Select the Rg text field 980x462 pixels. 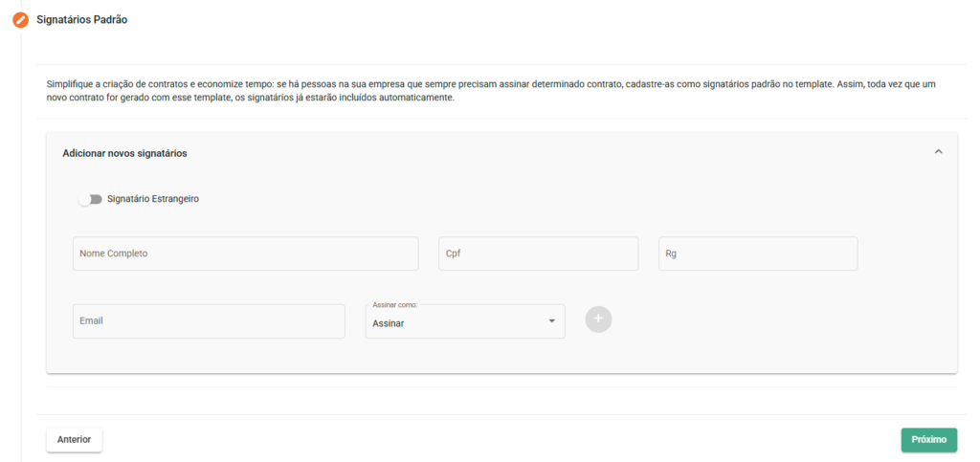(x=757, y=253)
